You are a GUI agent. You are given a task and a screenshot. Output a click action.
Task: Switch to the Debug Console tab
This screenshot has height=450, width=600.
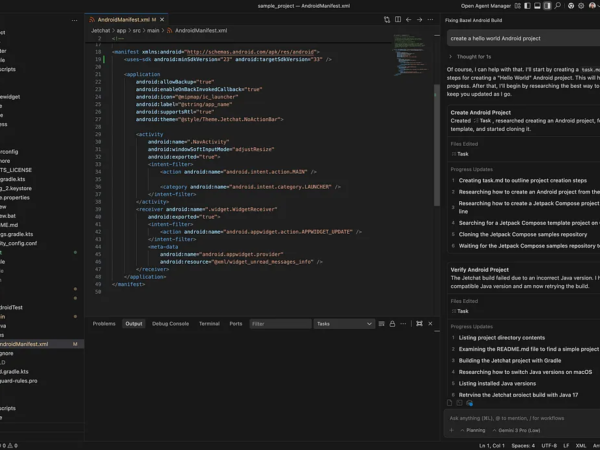click(170, 324)
